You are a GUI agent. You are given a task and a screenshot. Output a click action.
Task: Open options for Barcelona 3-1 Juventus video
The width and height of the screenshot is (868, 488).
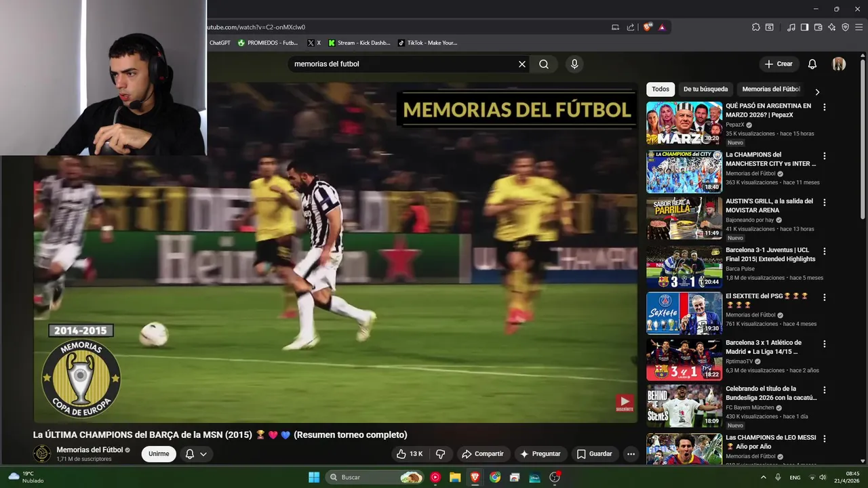point(825,251)
